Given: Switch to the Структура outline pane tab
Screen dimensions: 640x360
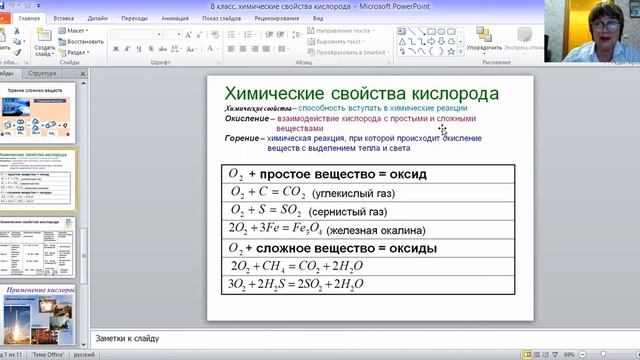Looking at the screenshot, I should pos(42,73).
